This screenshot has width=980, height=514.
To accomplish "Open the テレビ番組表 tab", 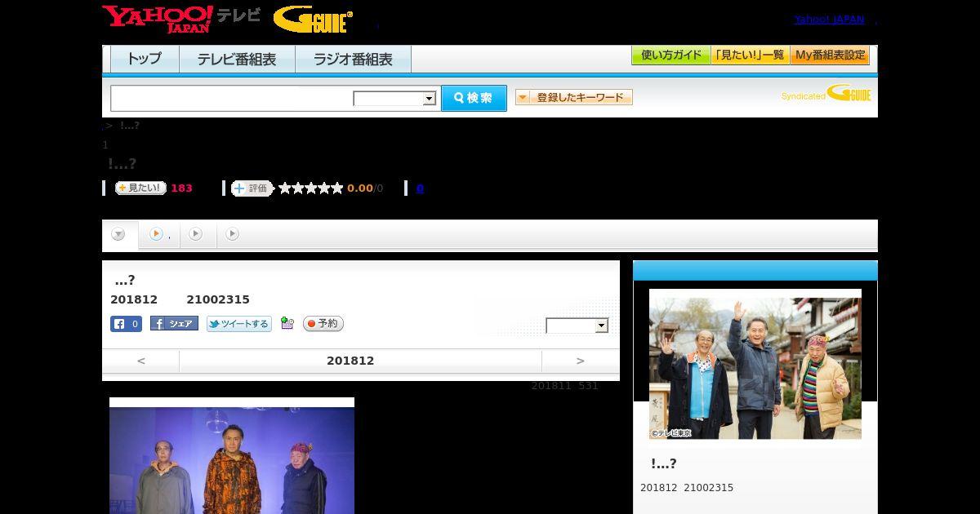I will click(238, 60).
